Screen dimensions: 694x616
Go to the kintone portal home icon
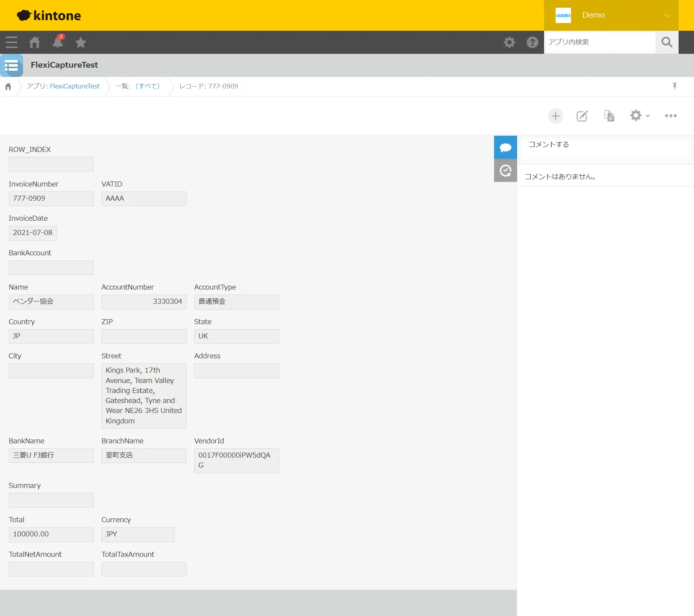pos(35,42)
